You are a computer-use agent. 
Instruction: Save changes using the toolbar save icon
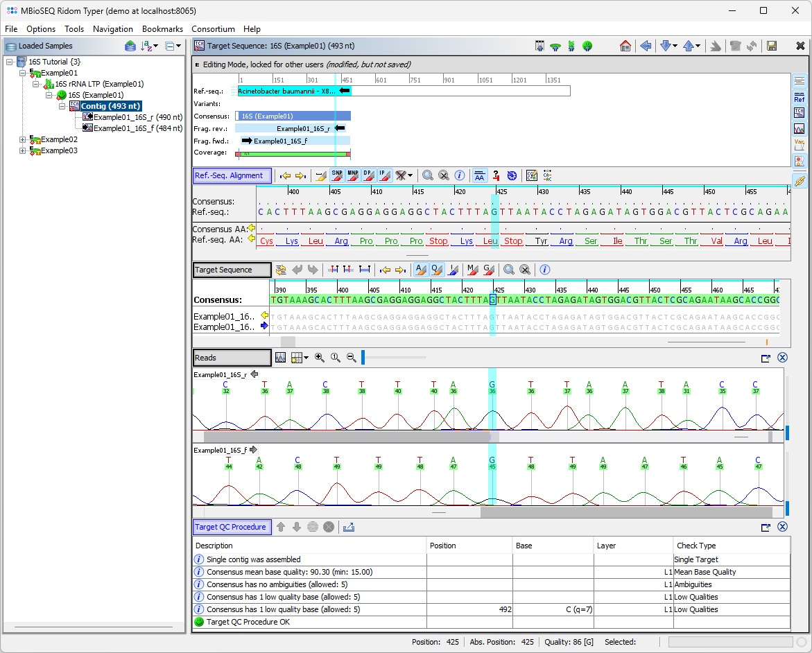(x=772, y=46)
